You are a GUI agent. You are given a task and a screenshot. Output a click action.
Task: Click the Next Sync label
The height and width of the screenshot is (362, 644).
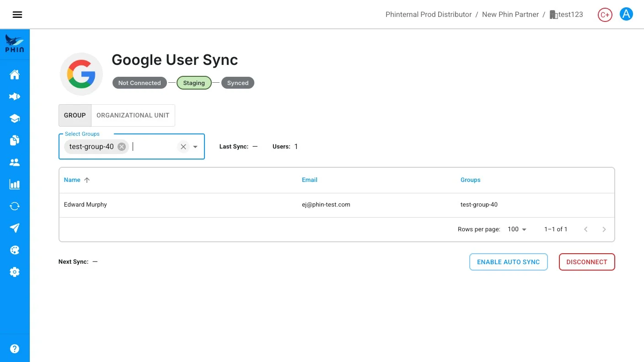click(x=74, y=262)
